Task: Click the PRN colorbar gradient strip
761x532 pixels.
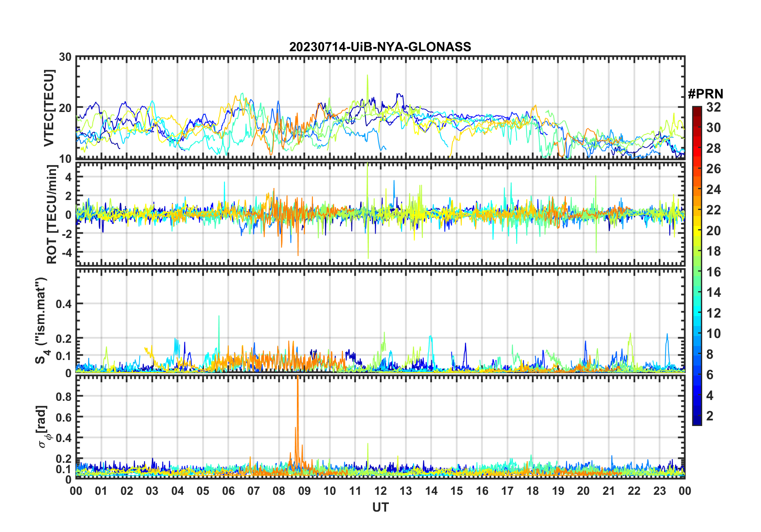Action: 697,266
